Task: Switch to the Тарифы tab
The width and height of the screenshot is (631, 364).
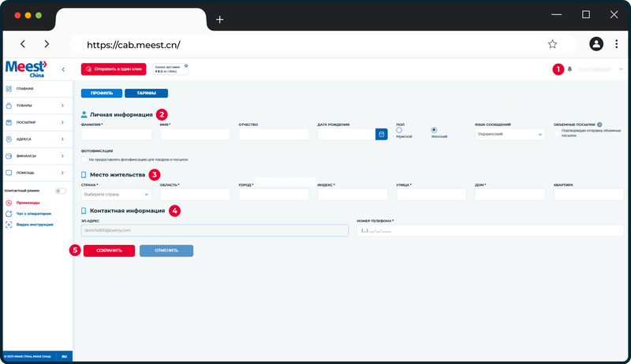Action: click(x=146, y=93)
